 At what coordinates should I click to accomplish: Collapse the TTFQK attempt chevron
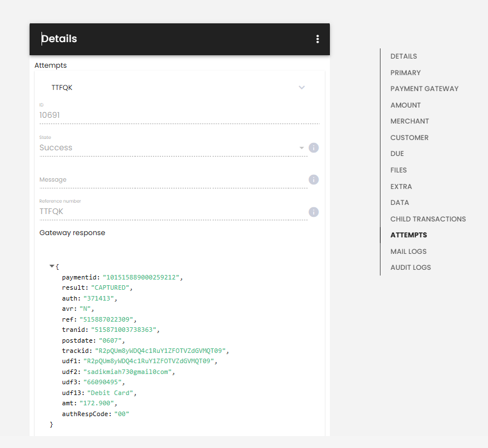coord(301,88)
